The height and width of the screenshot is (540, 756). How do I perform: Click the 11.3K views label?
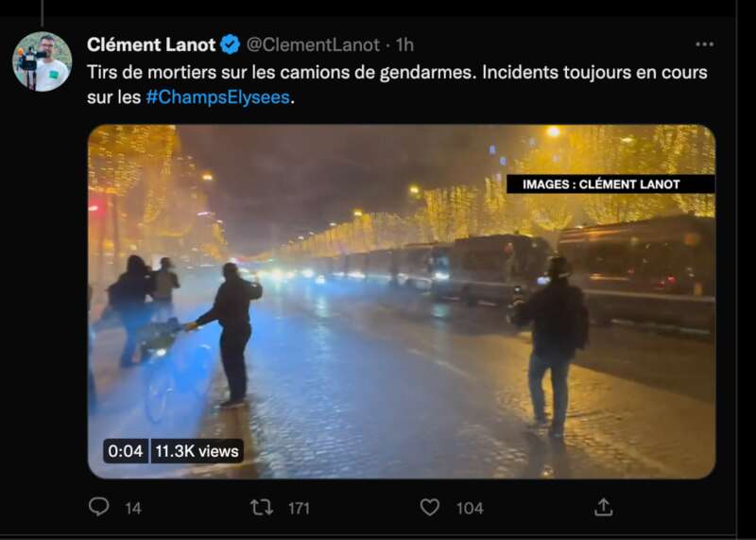pos(197,451)
